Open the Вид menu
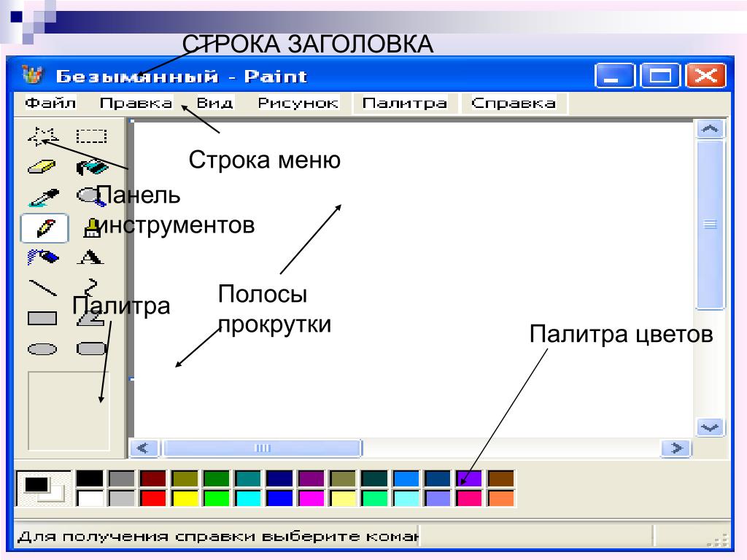The image size is (747, 560). pyautogui.click(x=215, y=103)
